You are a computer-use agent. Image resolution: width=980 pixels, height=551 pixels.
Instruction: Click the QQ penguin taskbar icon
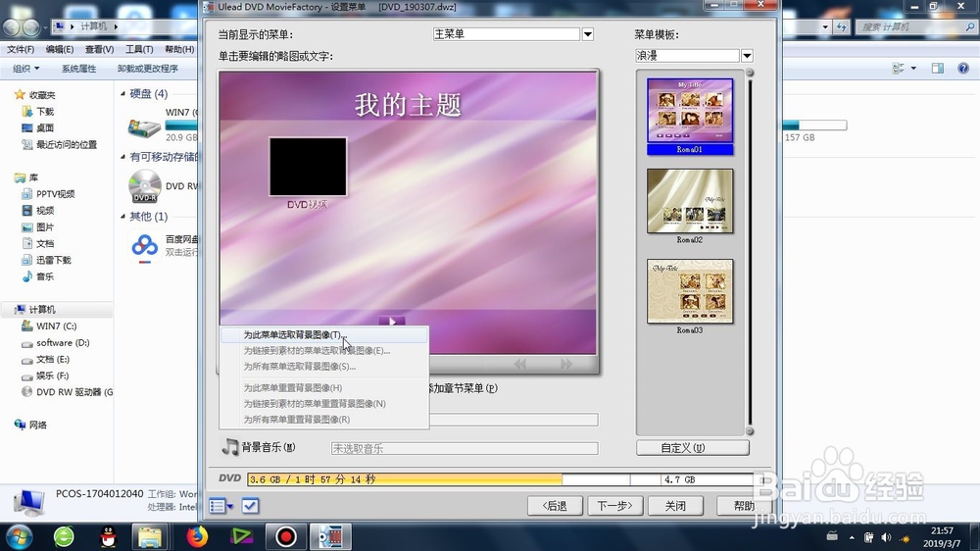point(108,536)
